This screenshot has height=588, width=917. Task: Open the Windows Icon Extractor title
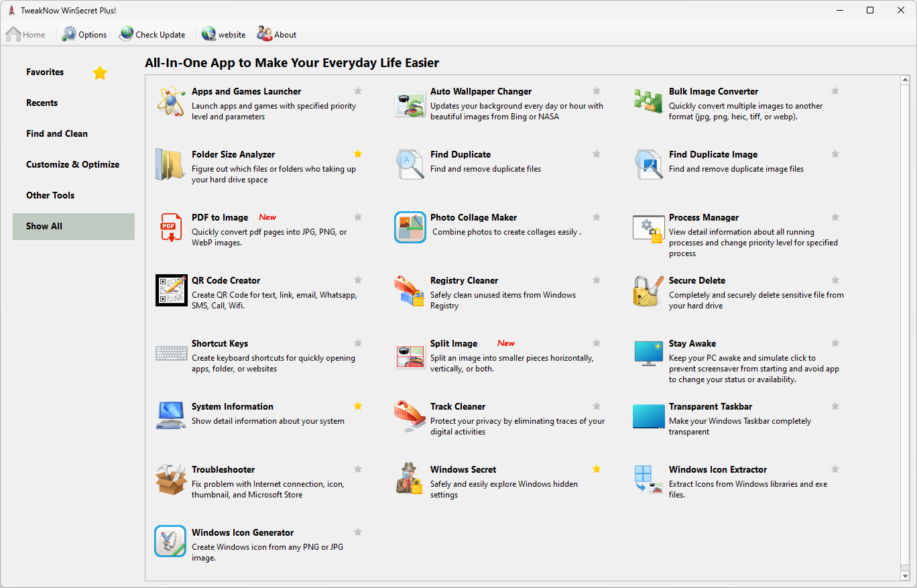718,469
